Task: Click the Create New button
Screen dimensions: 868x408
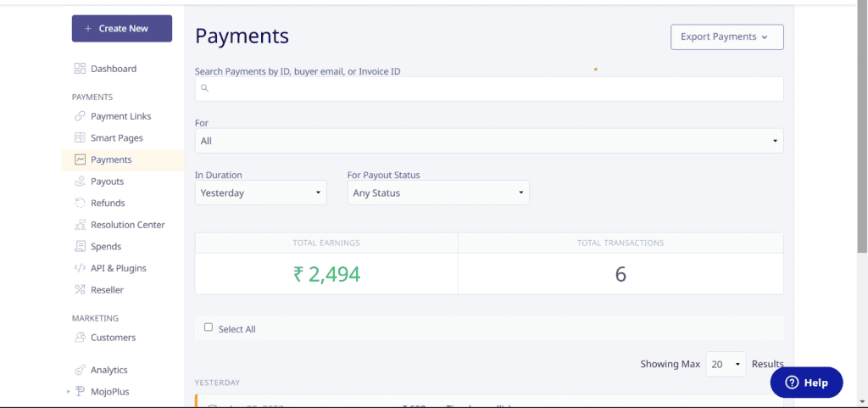Action: (122, 29)
